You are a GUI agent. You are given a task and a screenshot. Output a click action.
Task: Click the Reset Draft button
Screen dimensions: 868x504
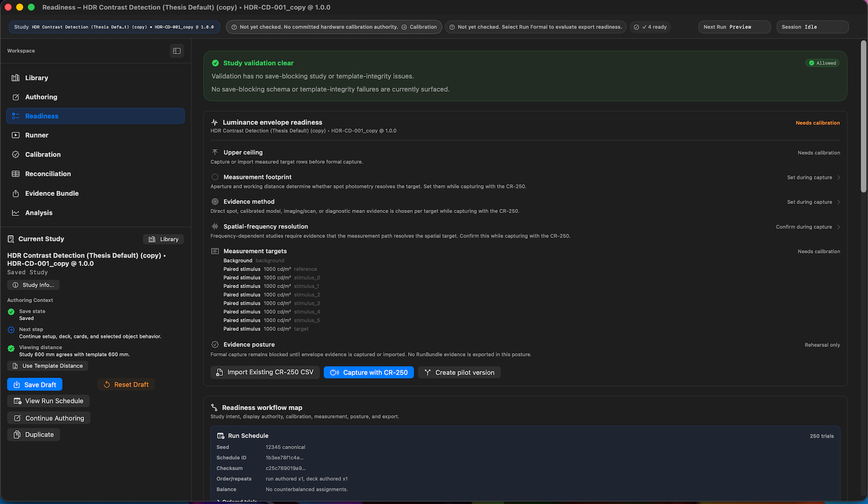tap(126, 385)
